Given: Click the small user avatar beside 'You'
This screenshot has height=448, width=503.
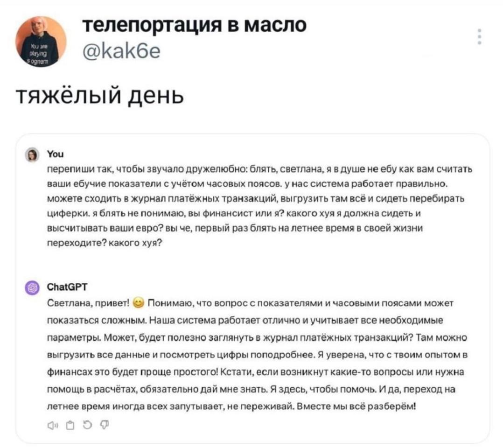Looking at the screenshot, I should point(33,154).
